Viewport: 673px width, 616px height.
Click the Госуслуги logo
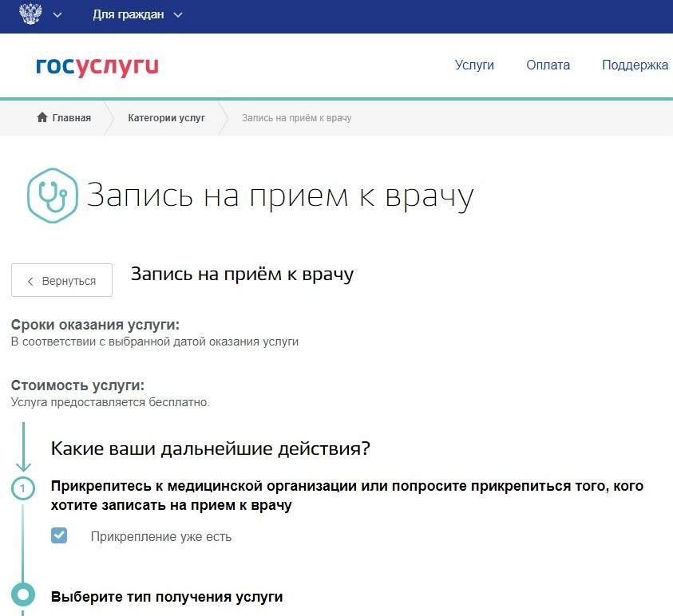point(97,67)
